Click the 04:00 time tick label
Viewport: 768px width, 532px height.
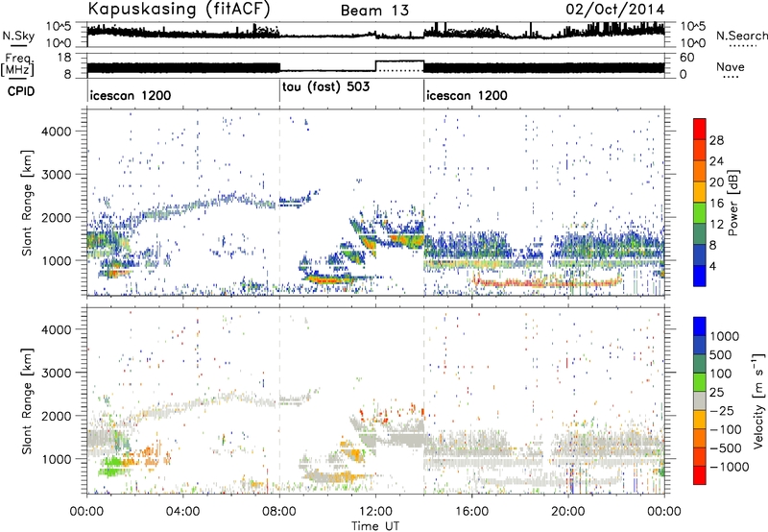(x=183, y=512)
